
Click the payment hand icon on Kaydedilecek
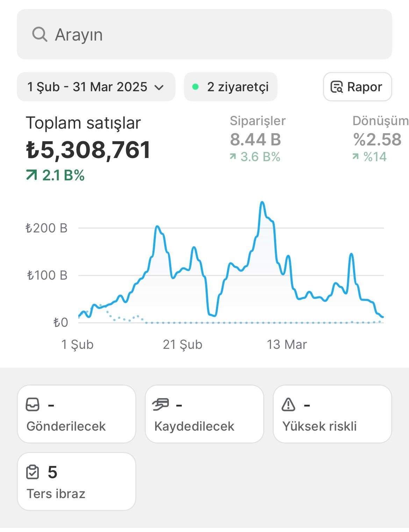pyautogui.click(x=161, y=404)
